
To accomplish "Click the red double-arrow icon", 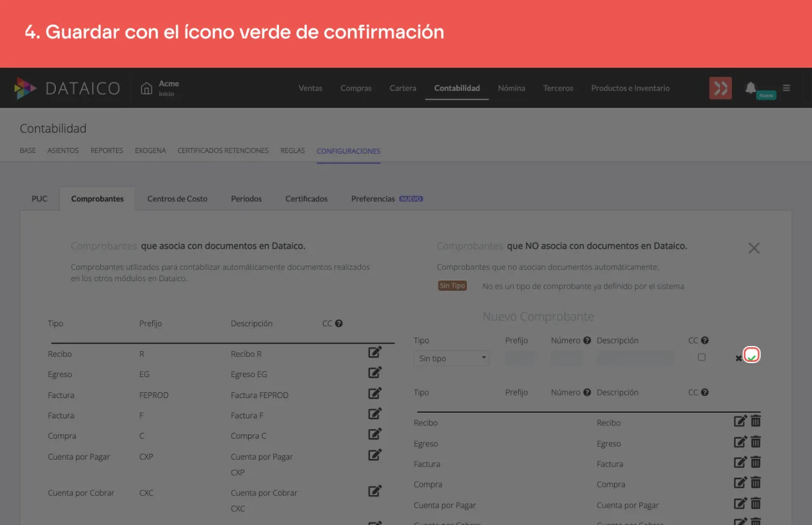I will [x=721, y=88].
